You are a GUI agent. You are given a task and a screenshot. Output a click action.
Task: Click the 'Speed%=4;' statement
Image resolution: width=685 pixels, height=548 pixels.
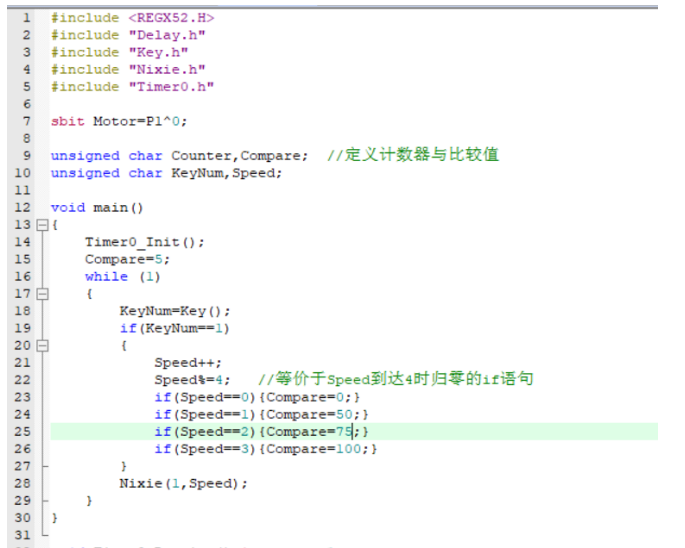click(192, 380)
